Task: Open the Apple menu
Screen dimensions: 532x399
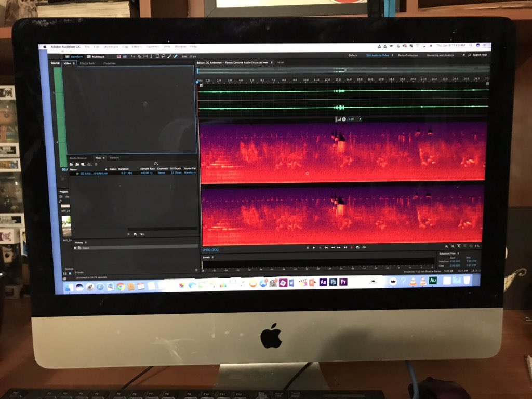Action: pos(44,47)
